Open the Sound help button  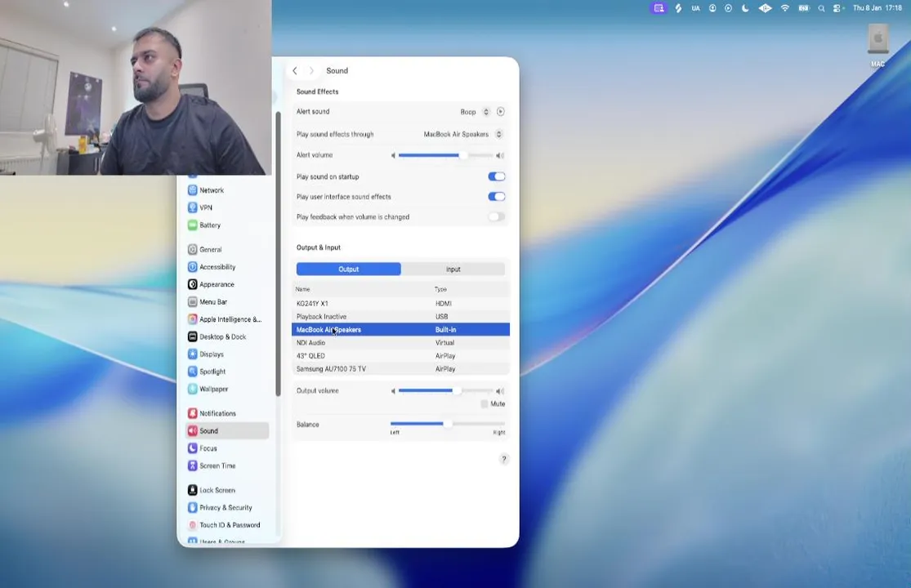click(x=504, y=459)
